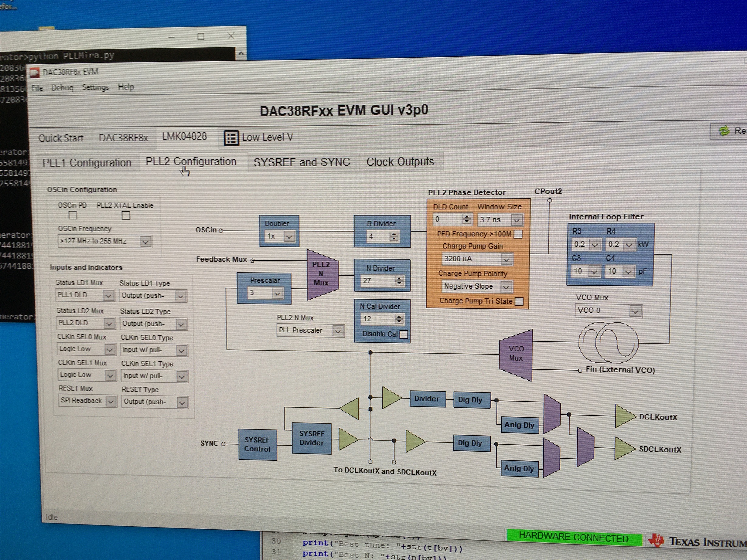Open the R3 resistor dropdown
The image size is (747, 560).
(587, 244)
